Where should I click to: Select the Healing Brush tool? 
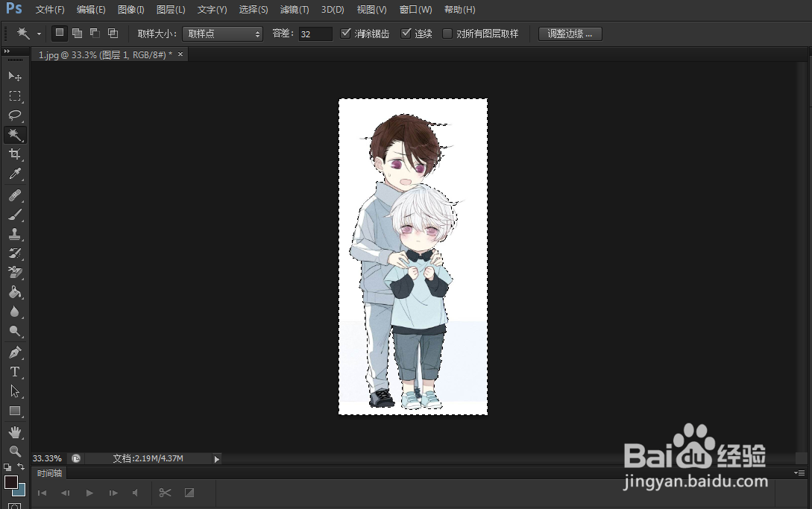coord(14,195)
